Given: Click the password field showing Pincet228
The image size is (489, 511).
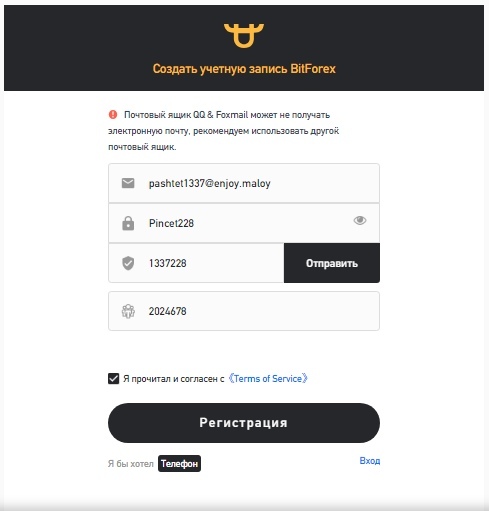Looking at the screenshot, I should pyautogui.click(x=244, y=223).
